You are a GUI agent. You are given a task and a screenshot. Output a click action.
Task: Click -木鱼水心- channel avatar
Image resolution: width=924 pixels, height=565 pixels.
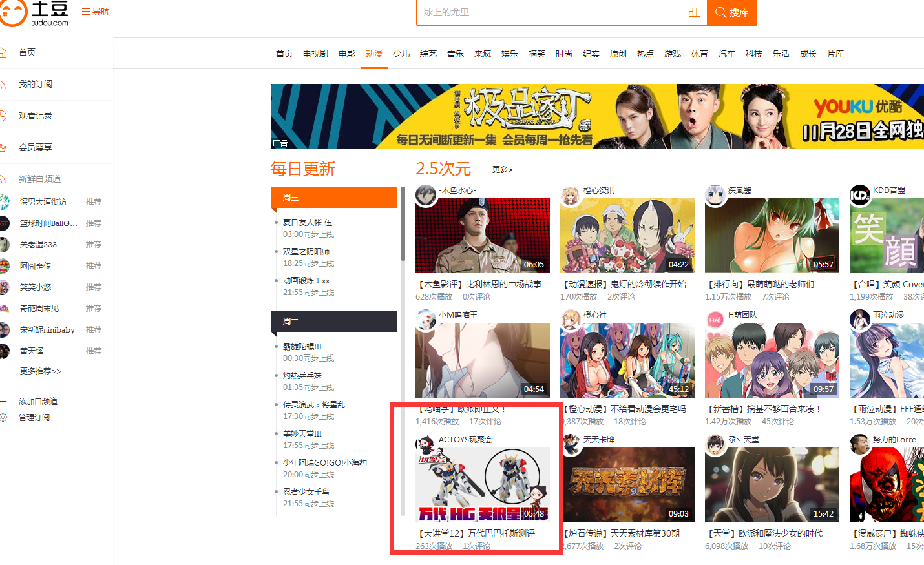[x=426, y=196]
